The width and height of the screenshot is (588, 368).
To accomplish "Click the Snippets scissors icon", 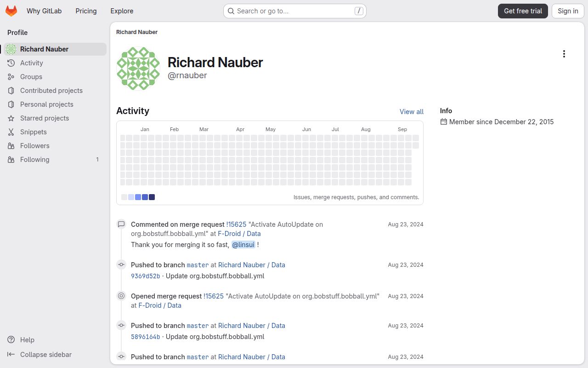I will [11, 132].
